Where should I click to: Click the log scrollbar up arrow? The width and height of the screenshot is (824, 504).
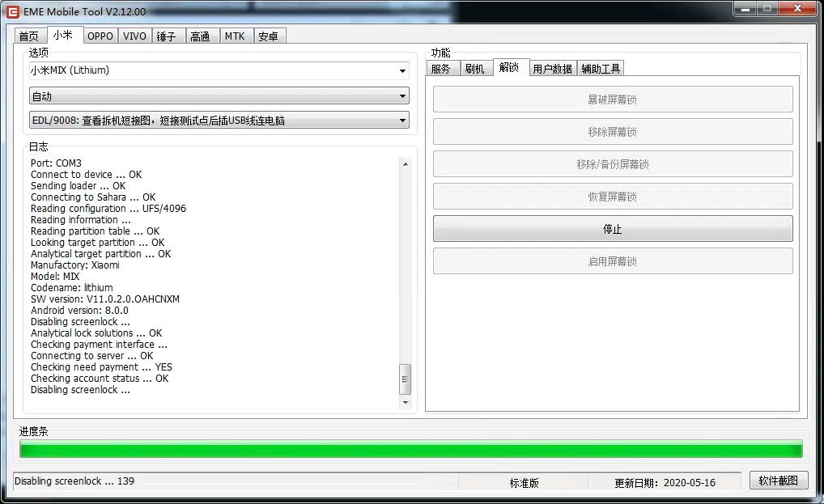click(x=406, y=164)
